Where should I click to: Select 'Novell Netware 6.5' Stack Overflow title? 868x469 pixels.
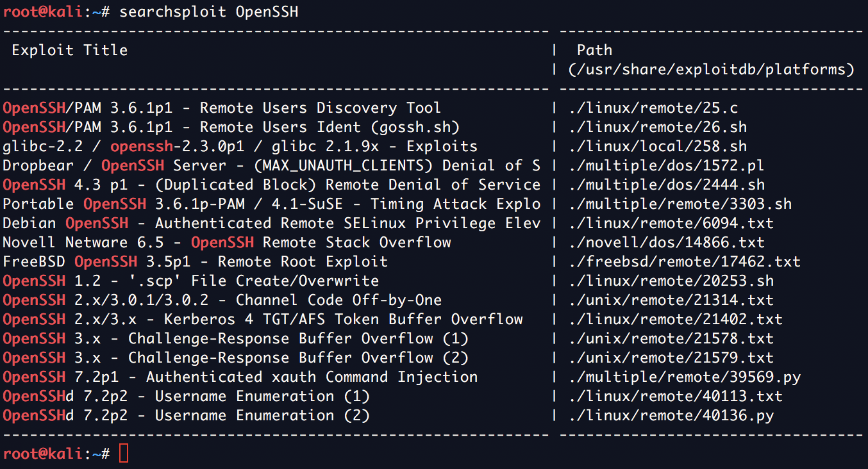[x=227, y=242]
